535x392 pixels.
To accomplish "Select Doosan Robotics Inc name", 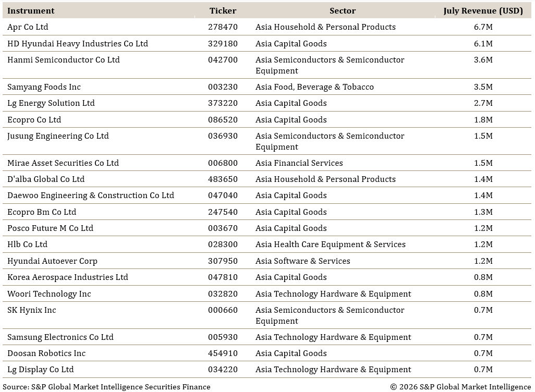I will click(46, 353).
